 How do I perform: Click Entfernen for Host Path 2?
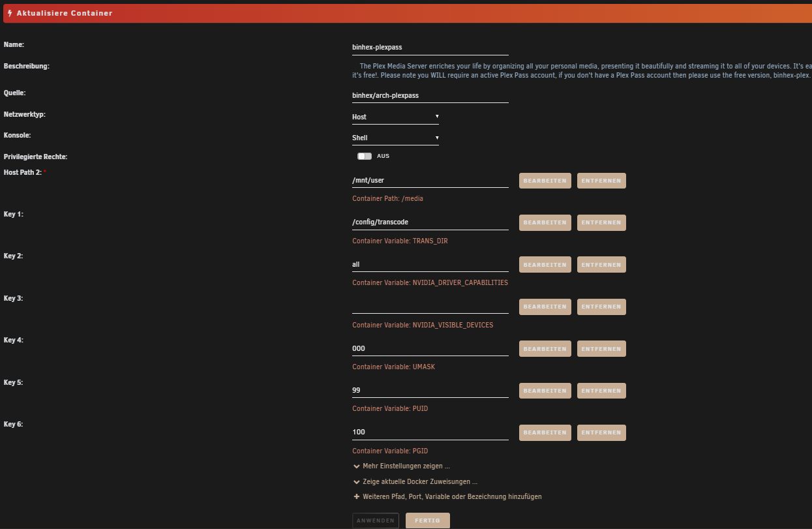point(601,181)
